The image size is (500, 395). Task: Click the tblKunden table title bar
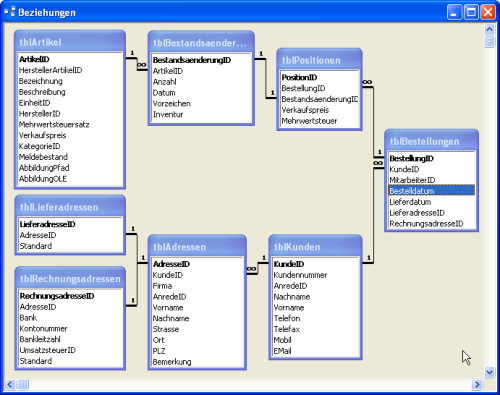315,247
